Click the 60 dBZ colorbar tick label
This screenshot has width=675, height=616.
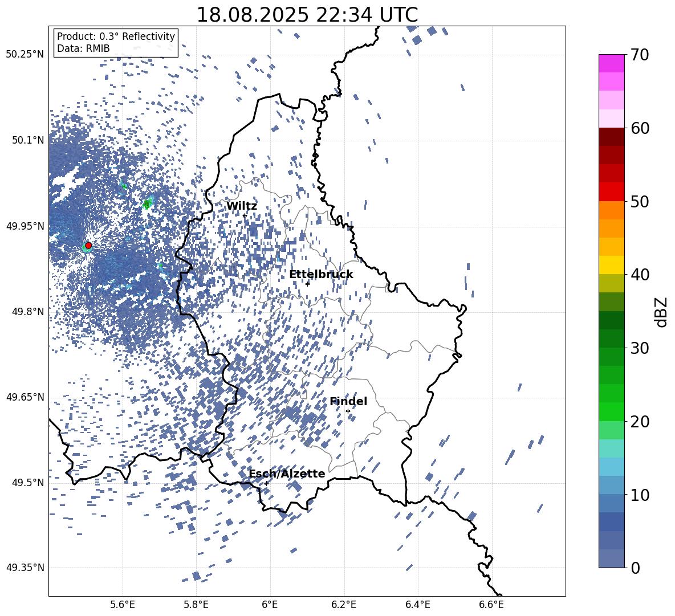(x=640, y=128)
